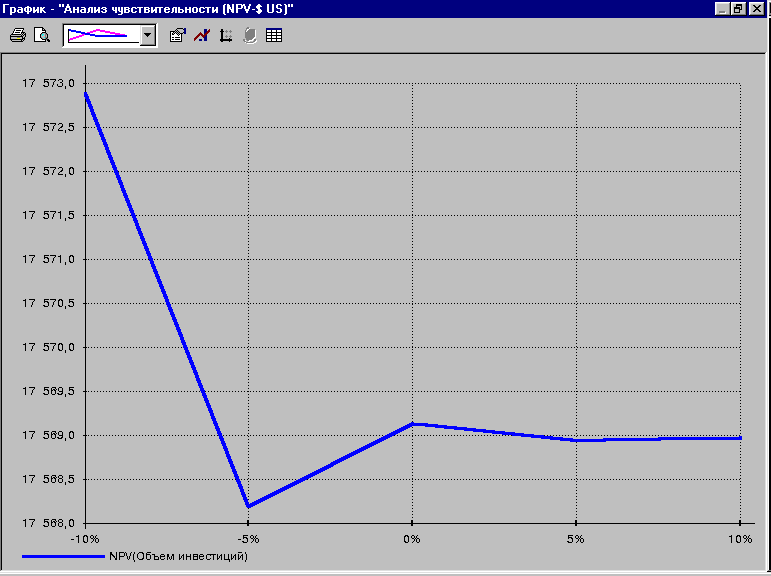Click x-axis label 0%

412,539
